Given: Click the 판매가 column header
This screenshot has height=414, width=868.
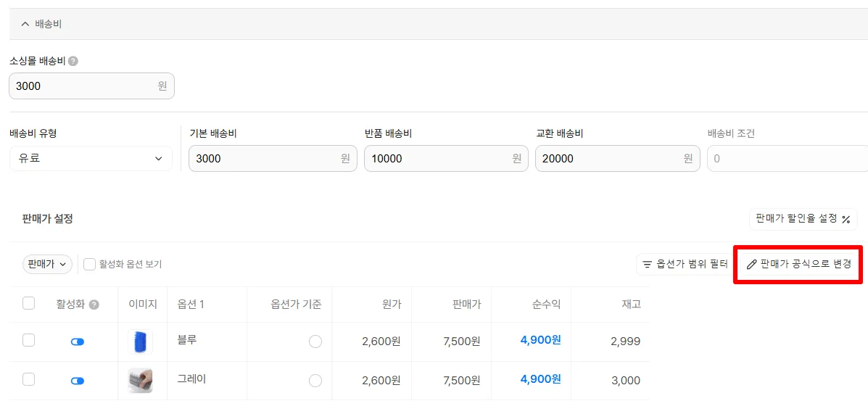Looking at the screenshot, I should [x=465, y=304].
